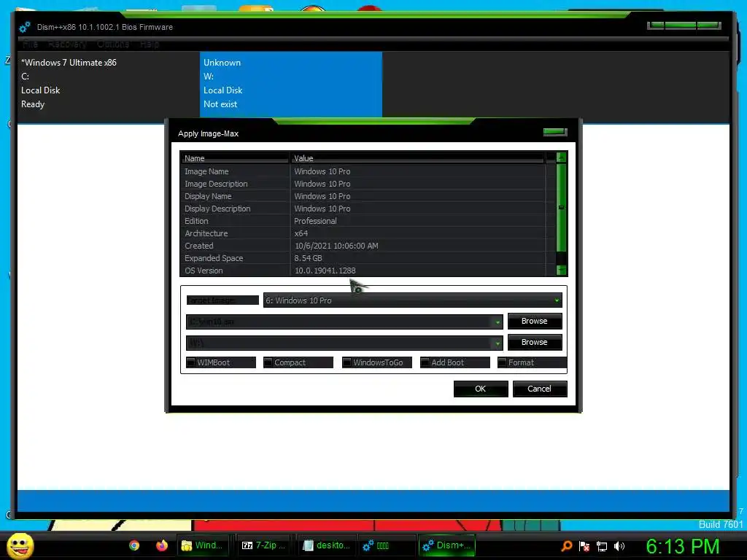Enable the WindowsToGo checkbox
The width and height of the screenshot is (747, 560).
pos(347,362)
